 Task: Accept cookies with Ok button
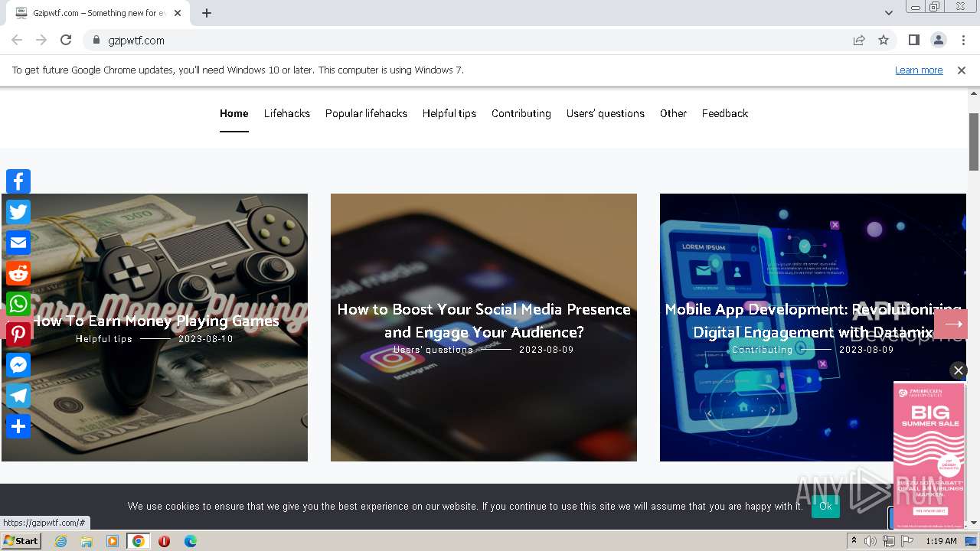coord(825,506)
